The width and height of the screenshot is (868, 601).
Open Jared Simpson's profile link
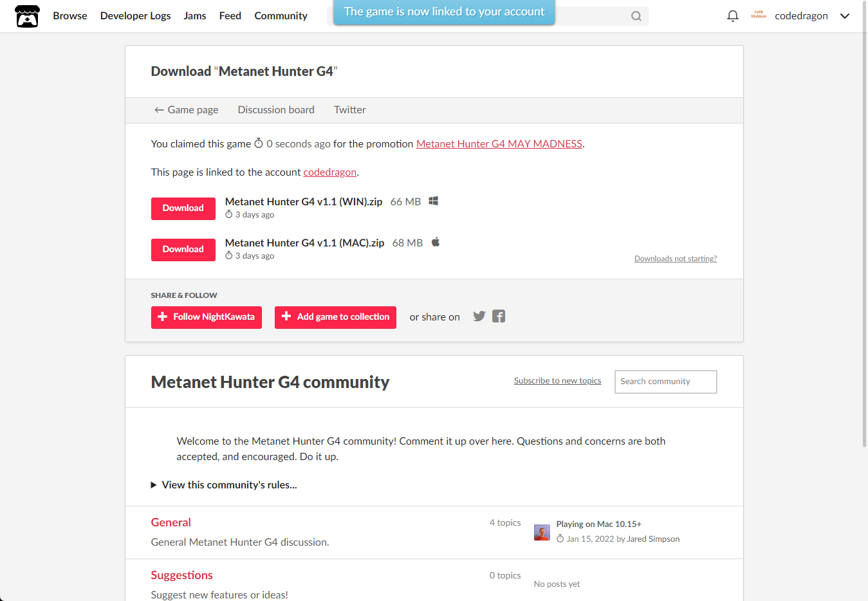(x=654, y=539)
